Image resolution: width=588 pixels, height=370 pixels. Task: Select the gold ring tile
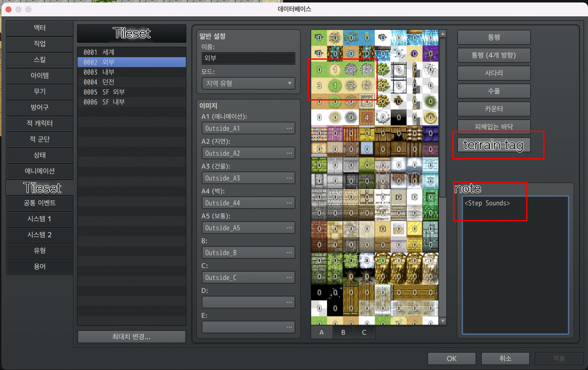(x=430, y=117)
